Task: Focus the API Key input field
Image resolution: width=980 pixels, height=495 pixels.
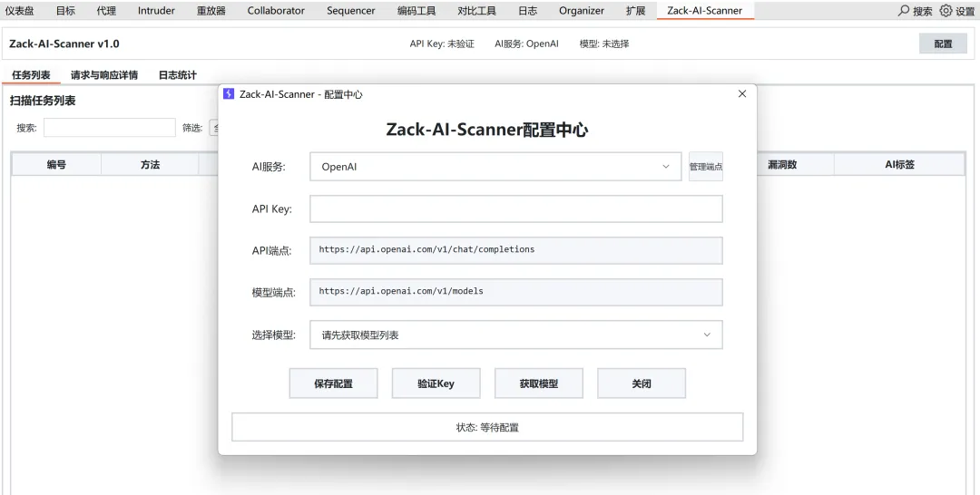Action: tap(515, 209)
